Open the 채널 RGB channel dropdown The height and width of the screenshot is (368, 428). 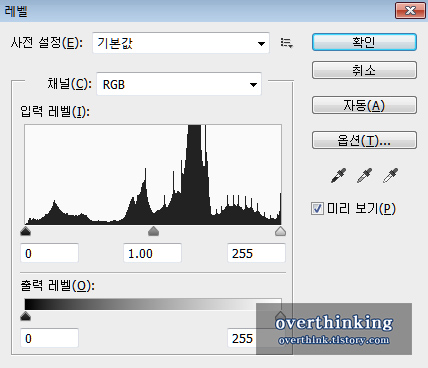click(x=179, y=84)
